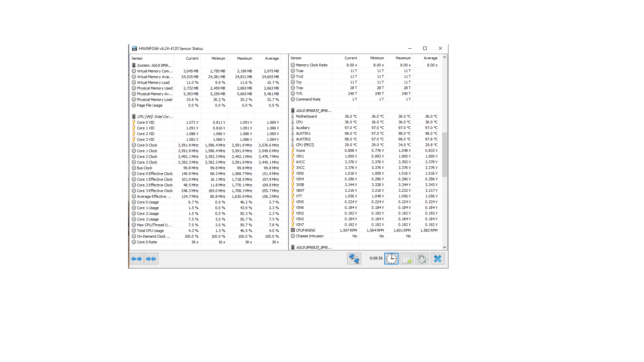Viewport: 644px width, 362px height.
Task: Select the Core 1 Clock row
Action: pos(205,151)
